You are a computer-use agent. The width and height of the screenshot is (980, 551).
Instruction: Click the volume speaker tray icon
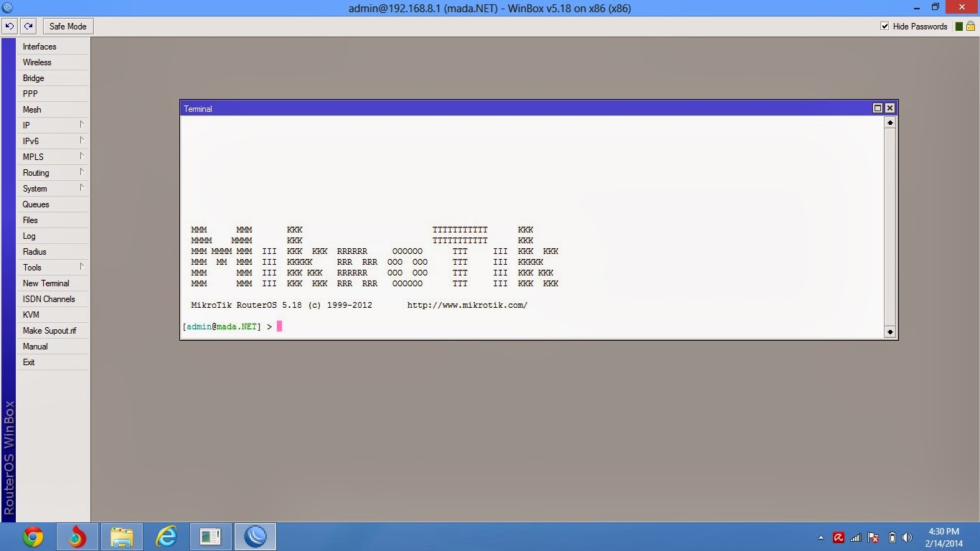(x=908, y=537)
